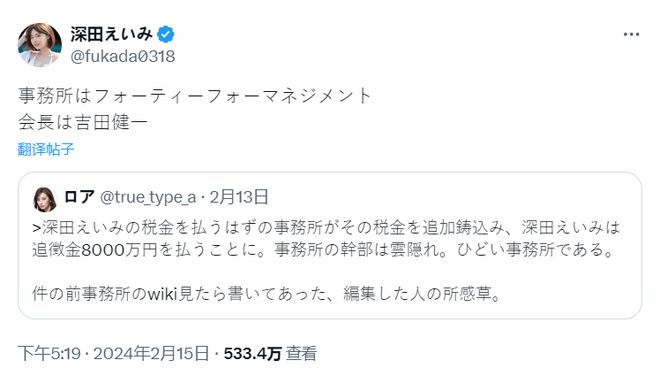The height and width of the screenshot is (368, 660).
Task: Click the 下午5:19 timestamp
Action: [x=49, y=353]
